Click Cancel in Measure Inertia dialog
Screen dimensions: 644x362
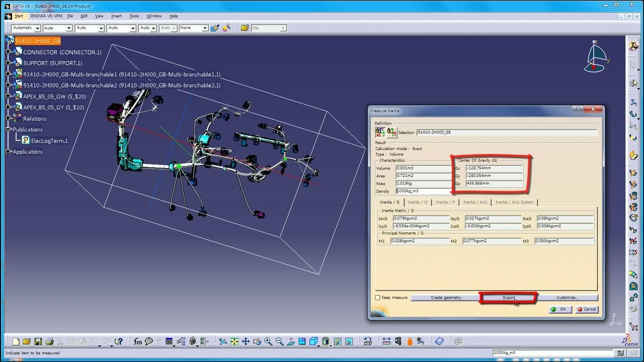(587, 309)
